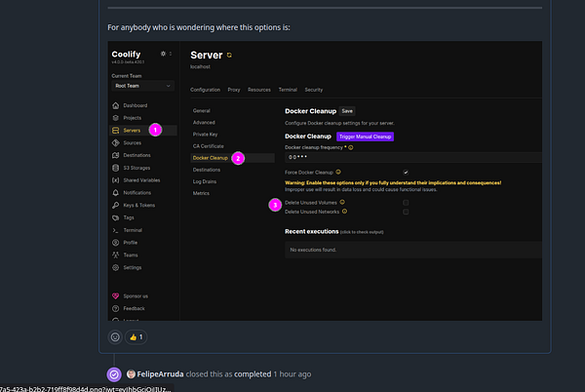Image resolution: width=585 pixels, height=392 pixels.
Task: Open the Metrics submenu item
Action: (201, 193)
